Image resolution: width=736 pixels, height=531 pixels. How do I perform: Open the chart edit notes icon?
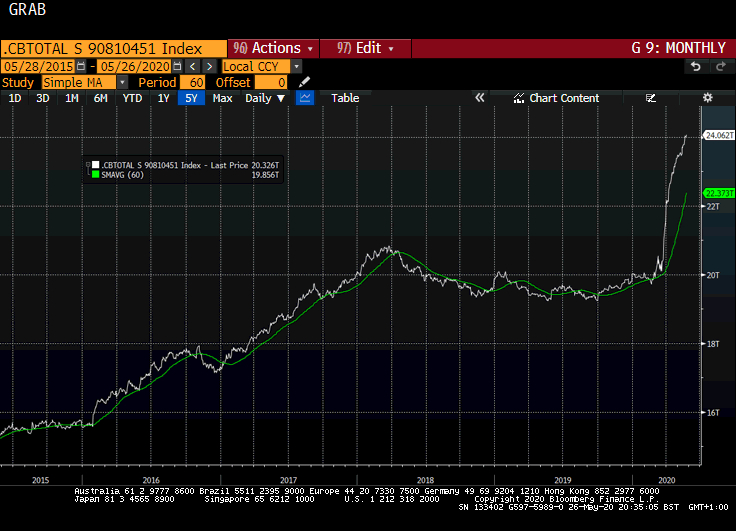(651, 98)
